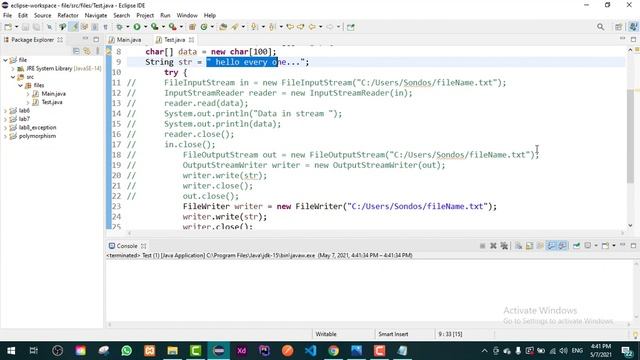Switch to the Main.java editor tab

(x=125, y=40)
